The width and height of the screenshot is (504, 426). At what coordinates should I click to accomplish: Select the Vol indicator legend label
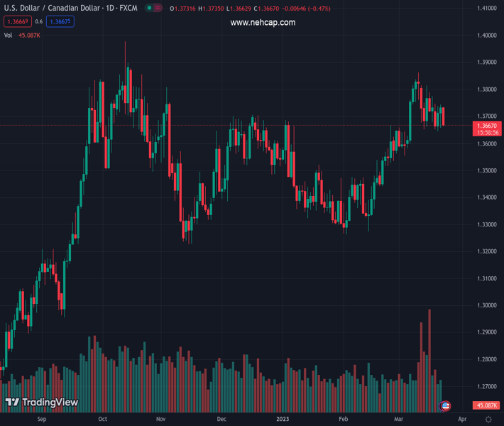[x=8, y=35]
